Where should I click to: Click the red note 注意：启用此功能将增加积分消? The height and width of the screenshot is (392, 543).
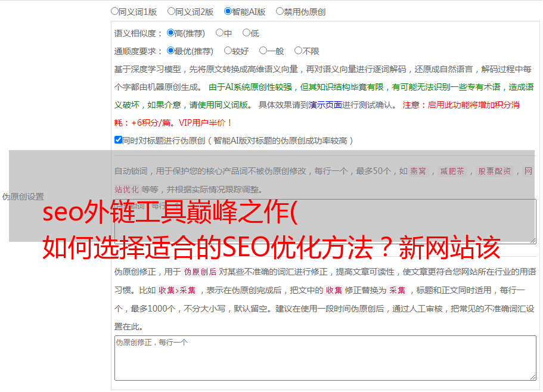[461, 105]
